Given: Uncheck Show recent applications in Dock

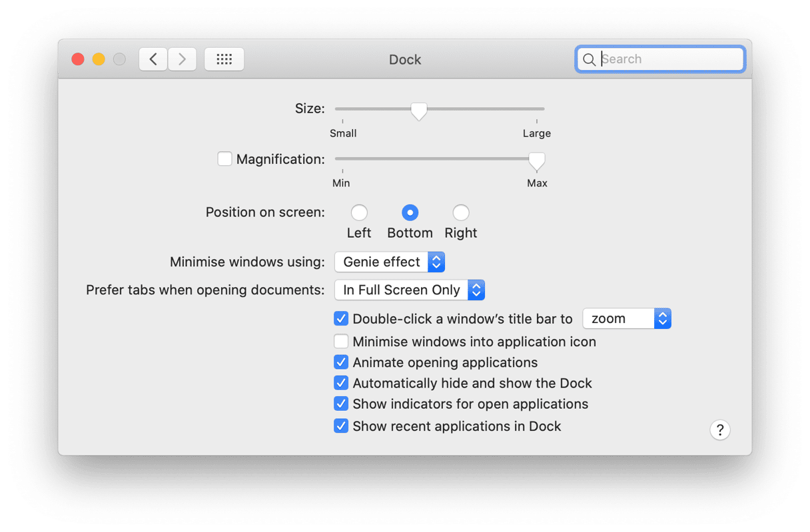Looking at the screenshot, I should pyautogui.click(x=341, y=426).
